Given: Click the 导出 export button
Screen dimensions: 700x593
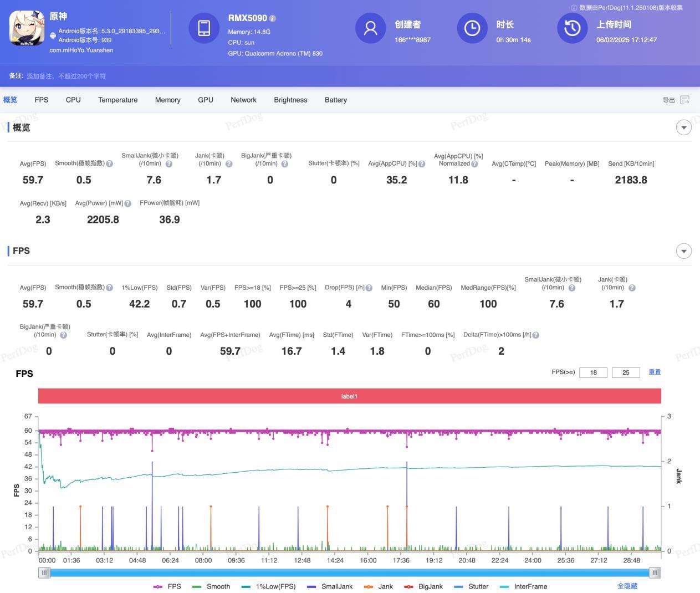Looking at the screenshot, I should 676,100.
